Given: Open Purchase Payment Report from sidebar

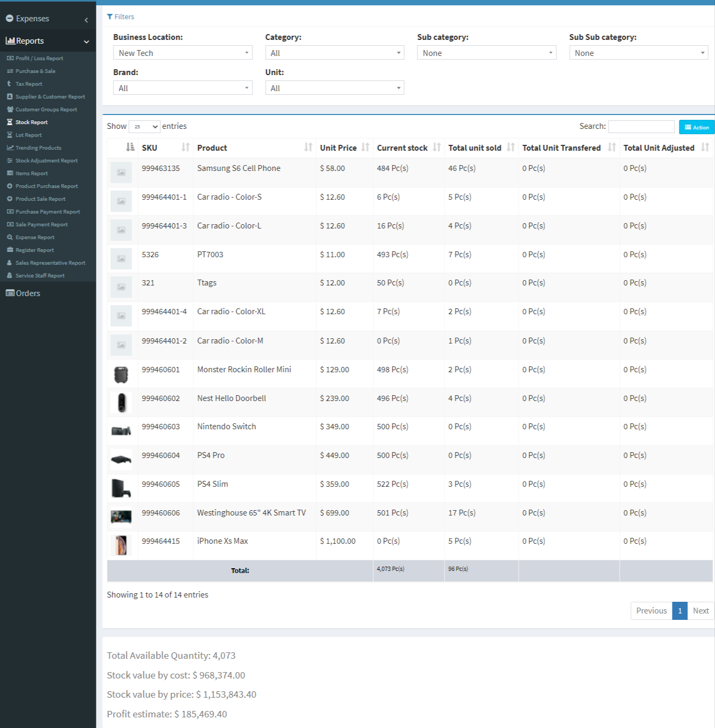Looking at the screenshot, I should [x=48, y=212].
